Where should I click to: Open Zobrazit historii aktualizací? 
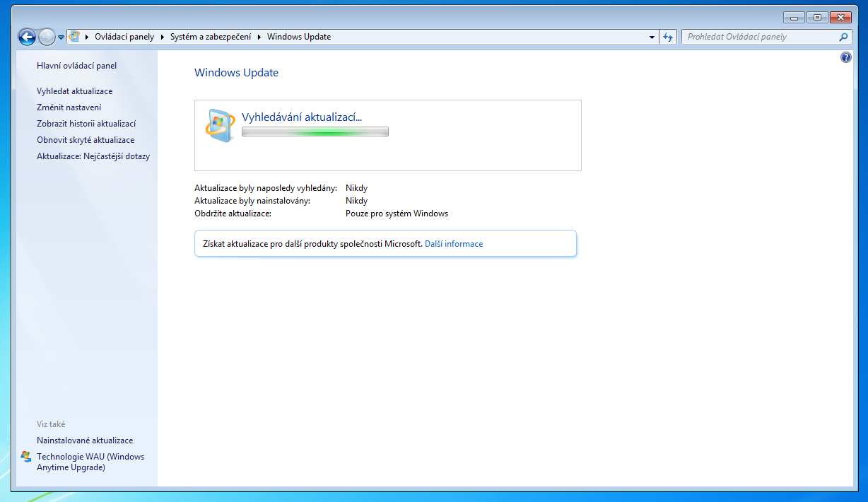click(86, 124)
